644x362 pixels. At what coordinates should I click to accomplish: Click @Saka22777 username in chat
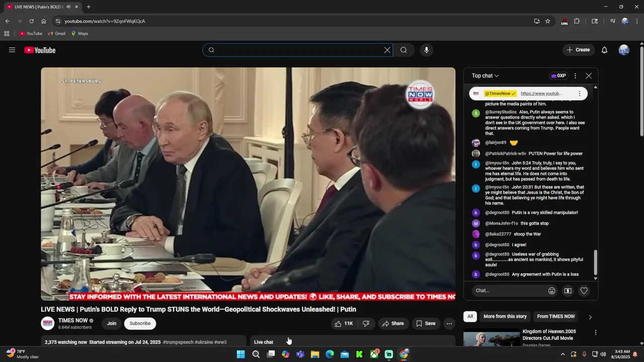tap(498, 234)
